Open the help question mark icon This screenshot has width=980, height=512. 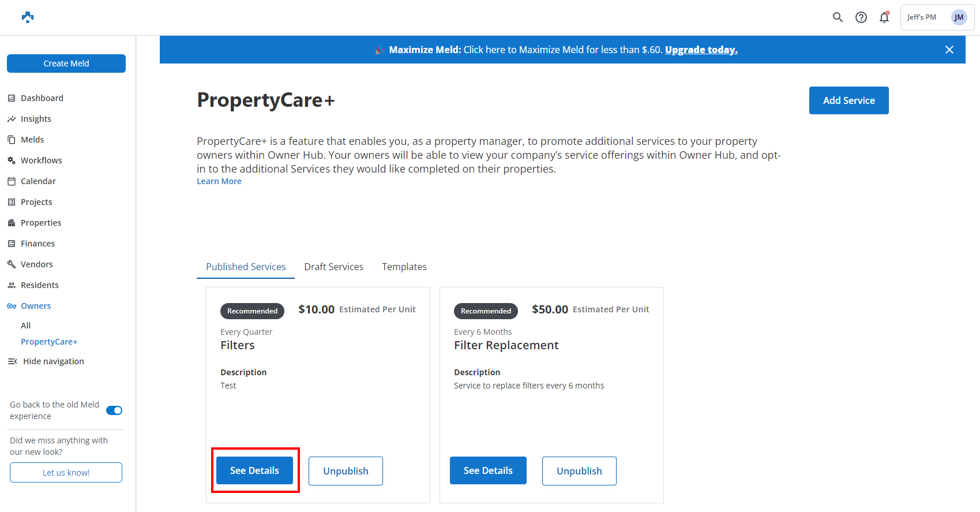point(861,17)
